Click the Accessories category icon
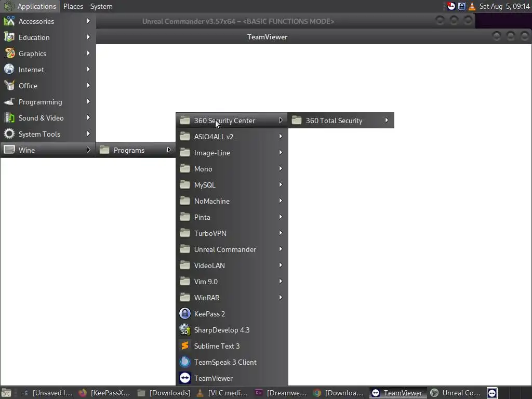 coord(9,21)
